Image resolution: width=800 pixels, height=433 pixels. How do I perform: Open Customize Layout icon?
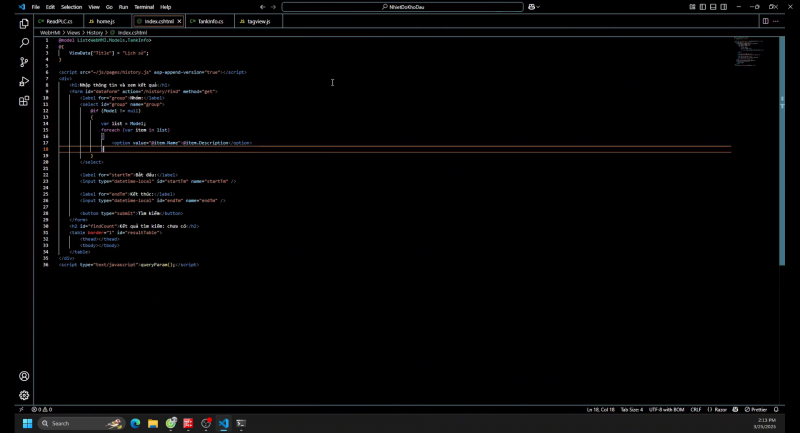[692, 7]
